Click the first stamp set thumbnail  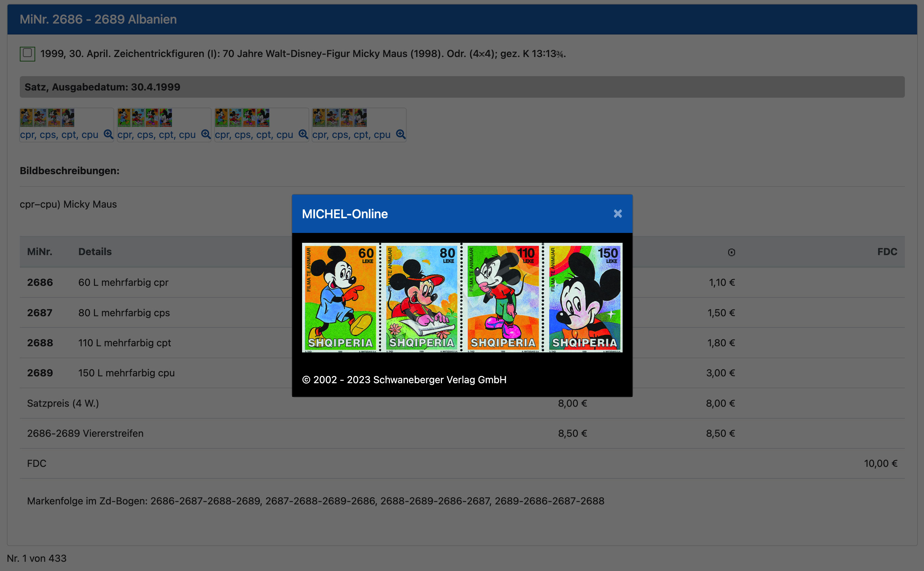coord(47,118)
